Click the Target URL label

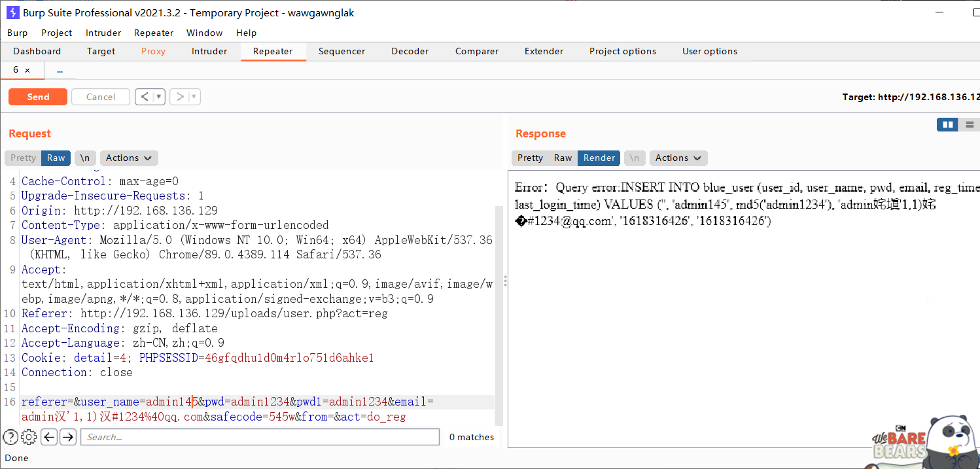tap(911, 97)
